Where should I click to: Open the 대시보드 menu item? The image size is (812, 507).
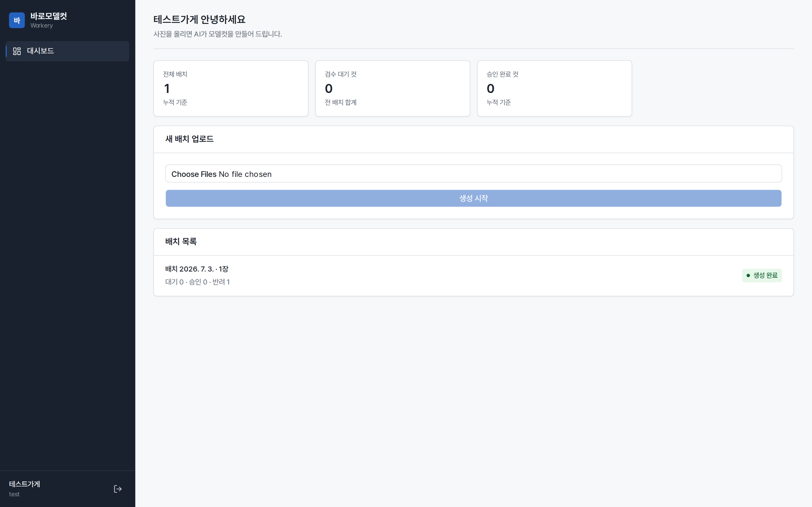click(x=67, y=51)
